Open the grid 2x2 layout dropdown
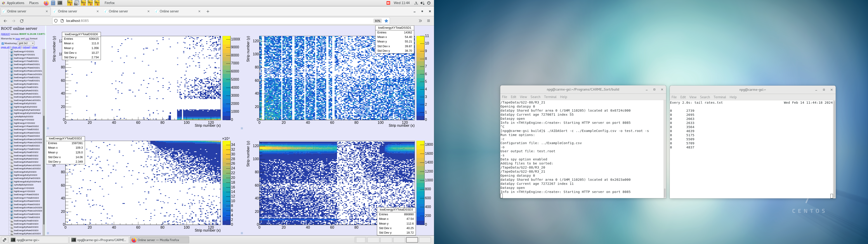Screen dimensions: 868x244 (x=26, y=43)
